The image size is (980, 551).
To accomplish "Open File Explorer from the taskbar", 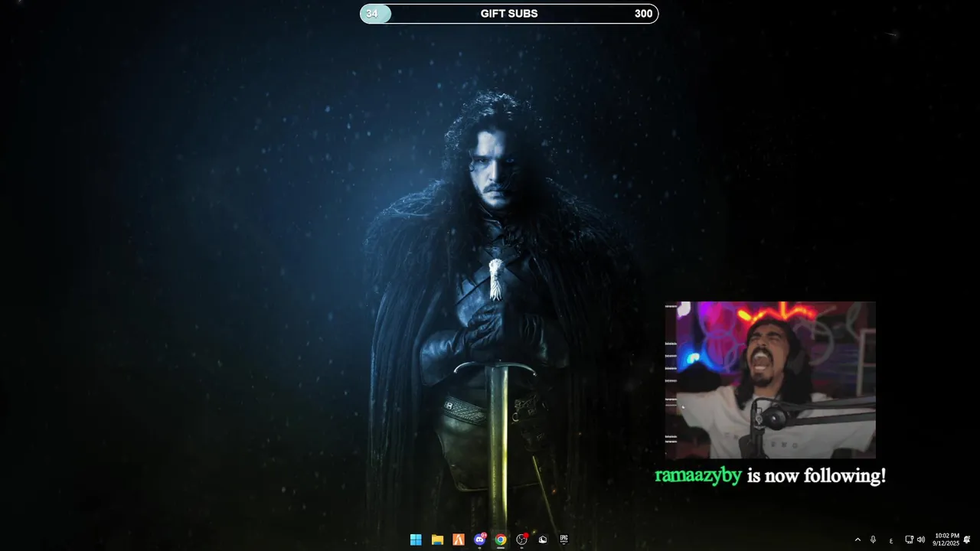I will [437, 540].
